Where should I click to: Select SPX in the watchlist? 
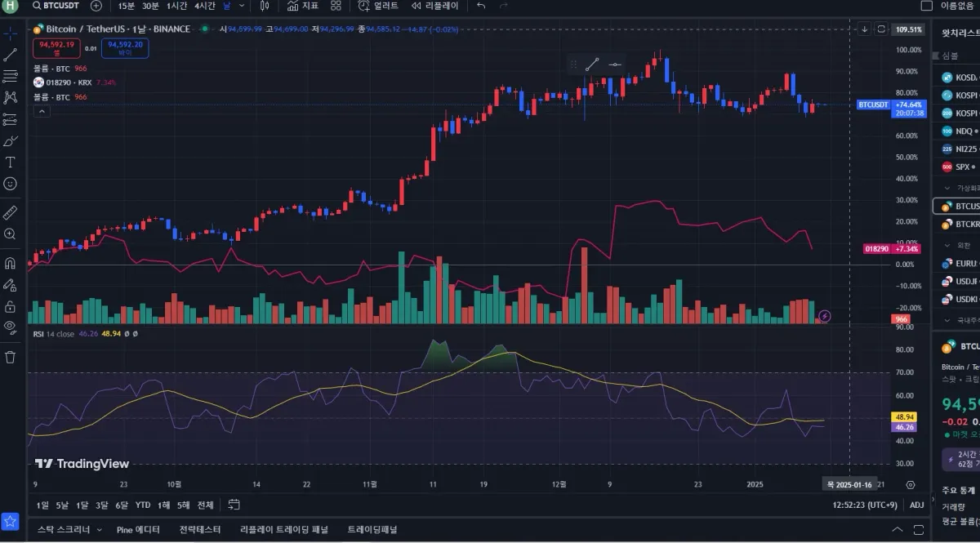click(x=960, y=167)
